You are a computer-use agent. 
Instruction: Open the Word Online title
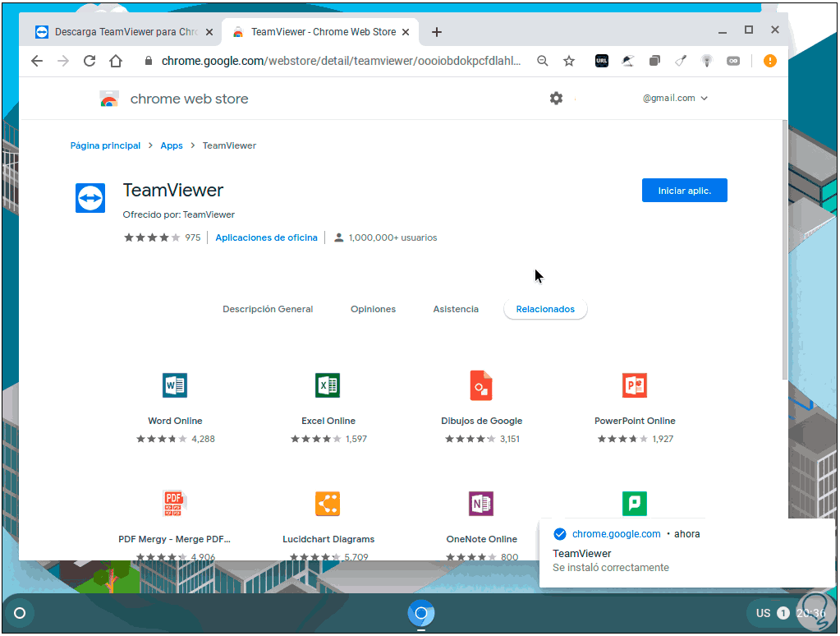click(x=175, y=421)
